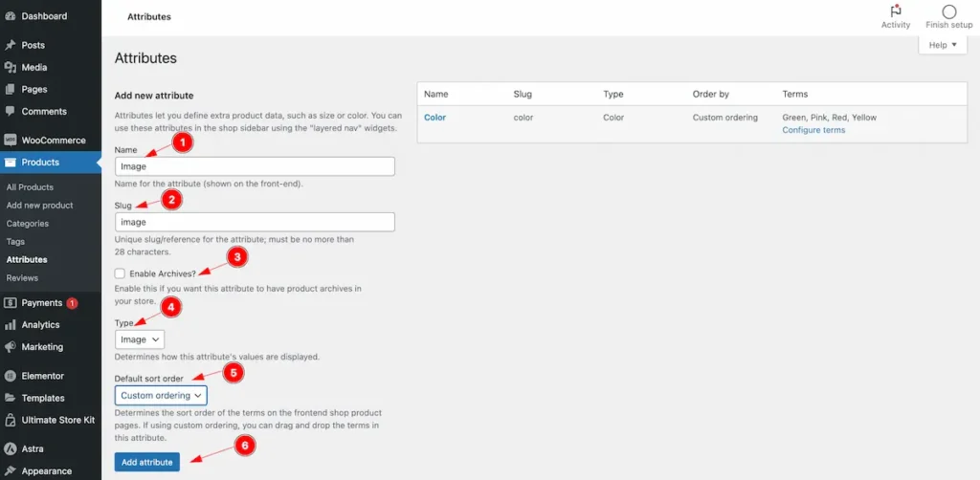This screenshot has height=480, width=980.
Task: Click the Finish setup circle icon
Action: (x=948, y=11)
